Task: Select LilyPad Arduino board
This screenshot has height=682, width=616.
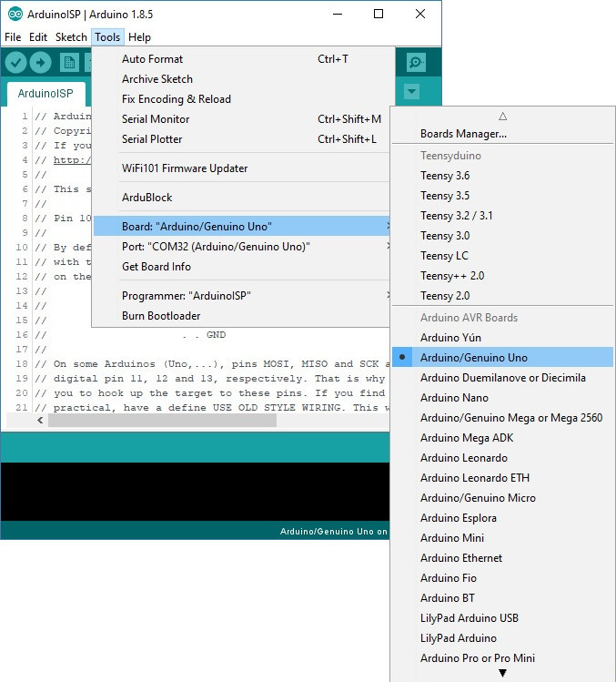Action: (502, 637)
